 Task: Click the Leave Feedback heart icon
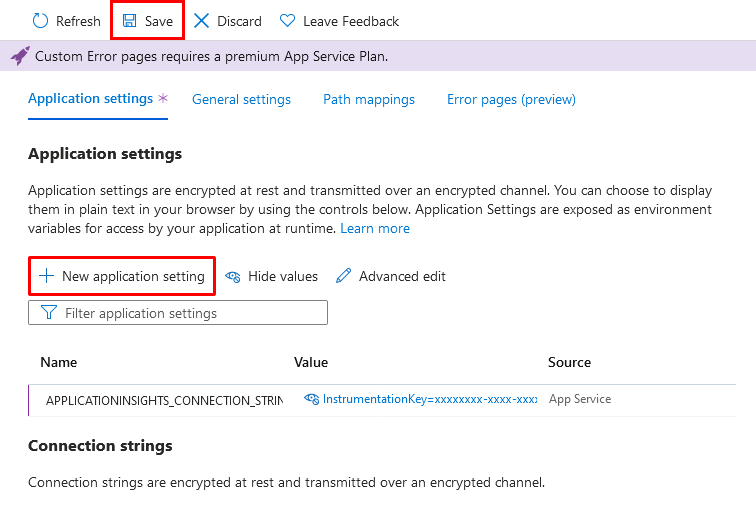coord(287,21)
